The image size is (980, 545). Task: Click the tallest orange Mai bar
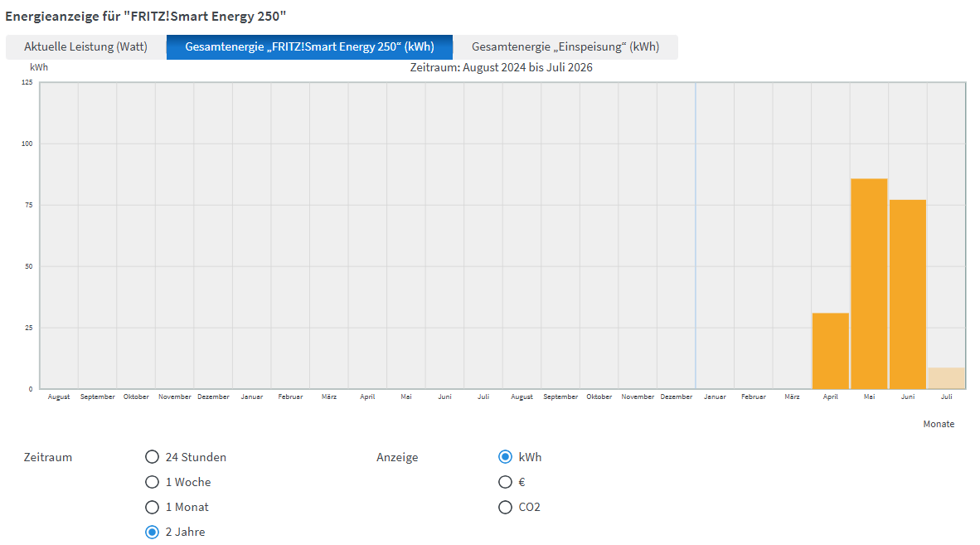click(869, 284)
